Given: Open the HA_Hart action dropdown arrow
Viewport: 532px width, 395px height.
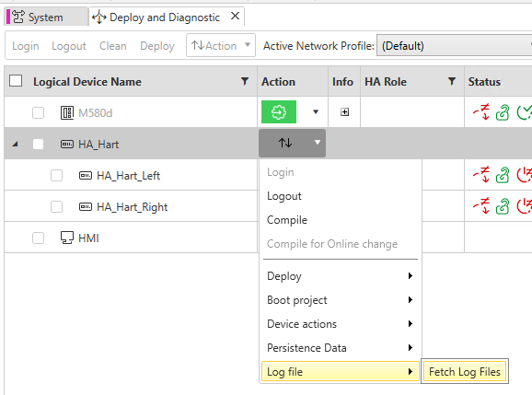Looking at the screenshot, I should coord(318,143).
